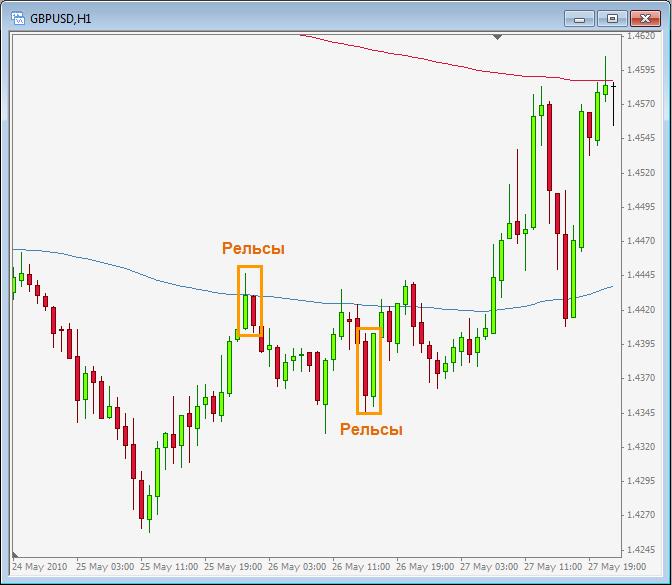Click the 1.4570 price scale label
672x585 pixels.
pyautogui.click(x=641, y=104)
